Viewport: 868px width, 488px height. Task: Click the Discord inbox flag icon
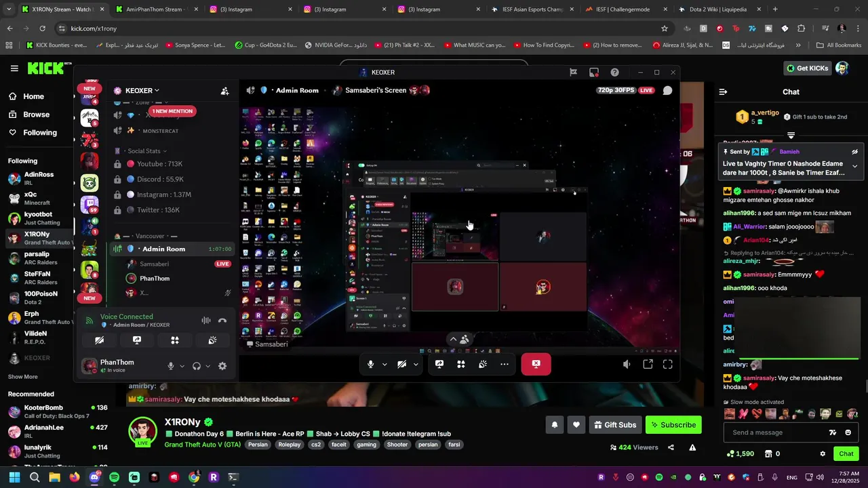tap(573, 73)
